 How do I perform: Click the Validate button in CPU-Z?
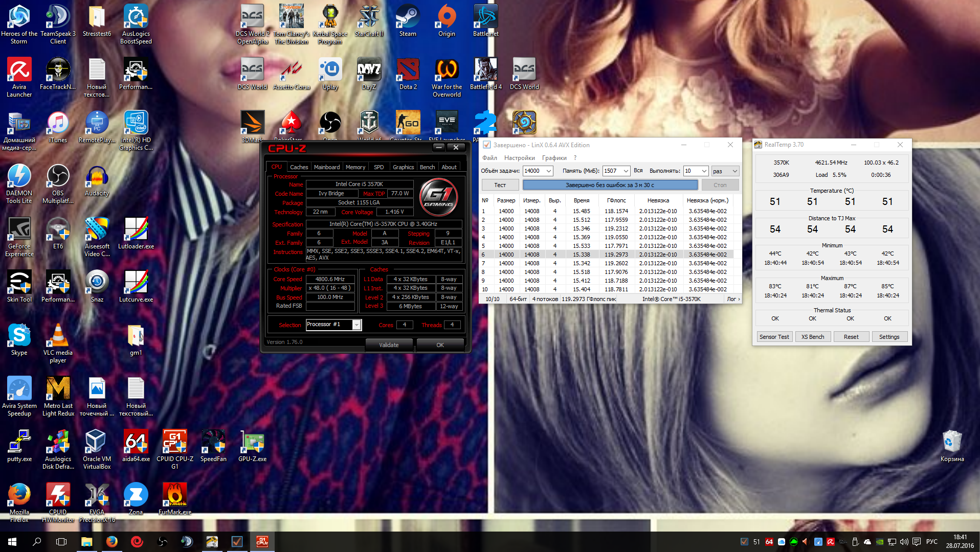pos(389,345)
